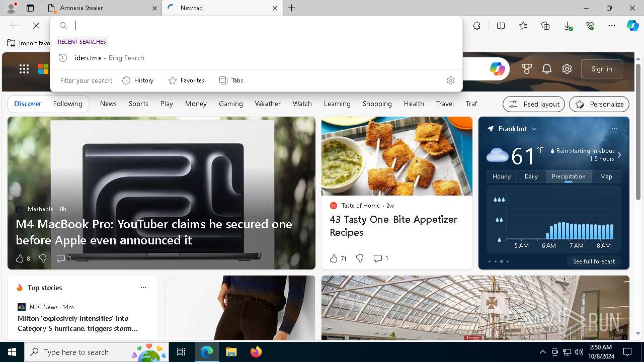The image size is (644, 362).
Task: Select the Discover feed tab
Action: coord(28,104)
